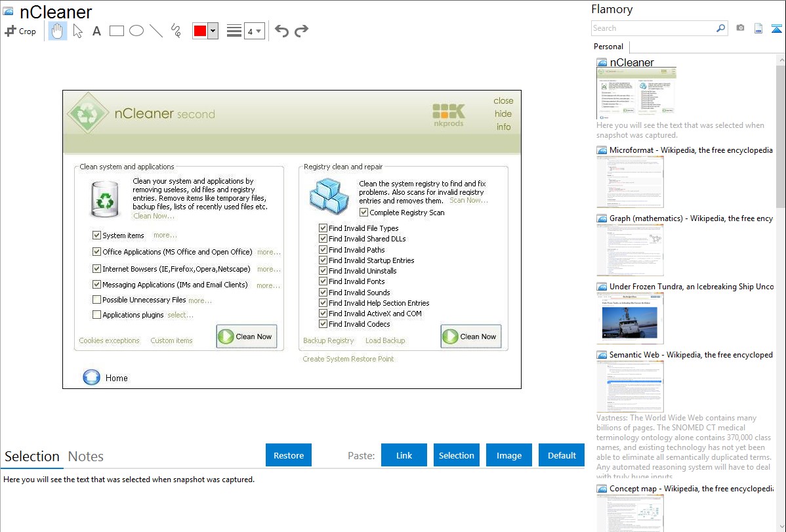Toggle Find Invalid Codecs checkbox
786x532 pixels.
(323, 324)
